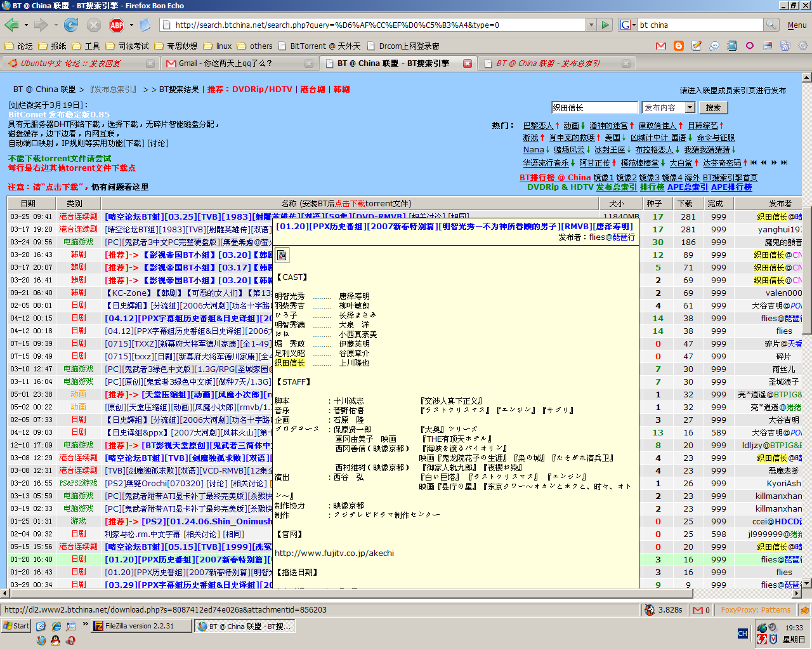Click the blue notebook toolbar icon

pos(732,46)
